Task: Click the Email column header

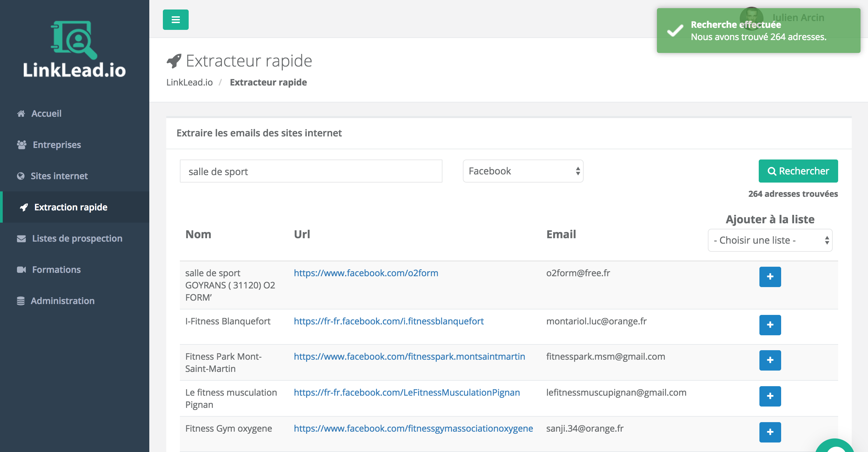Action: (561, 234)
